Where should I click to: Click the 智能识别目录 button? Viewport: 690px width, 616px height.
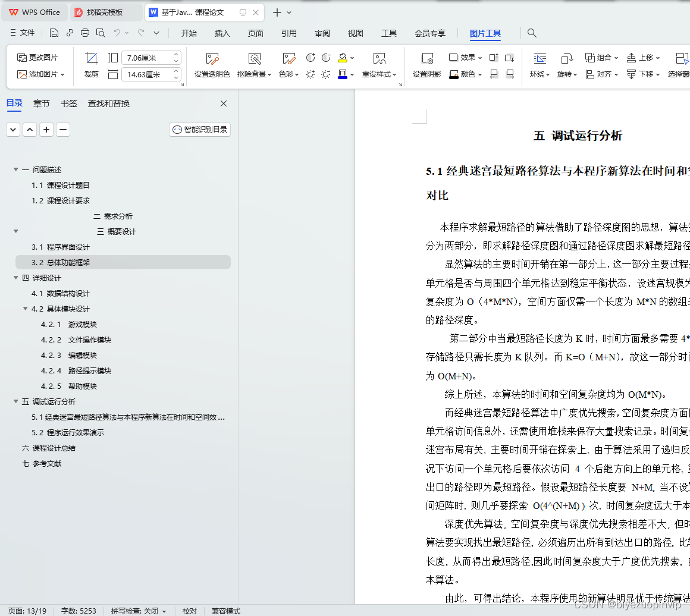(x=200, y=129)
